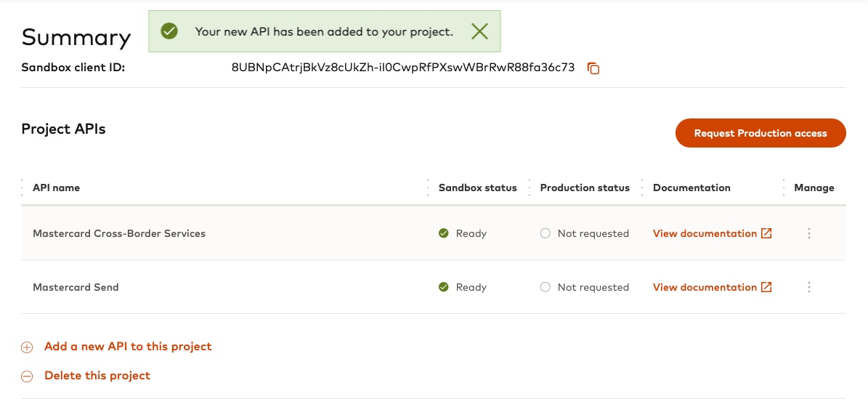The height and width of the screenshot is (399, 868).
Task: Click the Delete this project link
Action: tap(97, 376)
